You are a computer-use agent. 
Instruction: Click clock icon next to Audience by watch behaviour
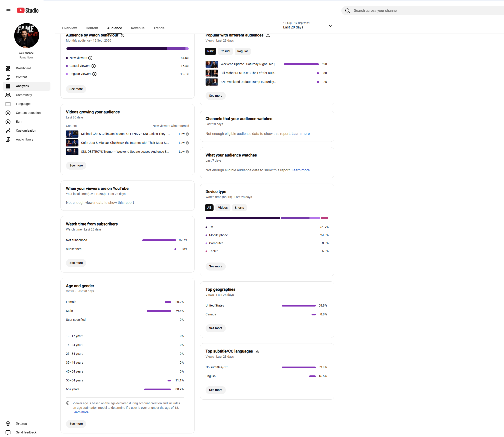(x=123, y=35)
